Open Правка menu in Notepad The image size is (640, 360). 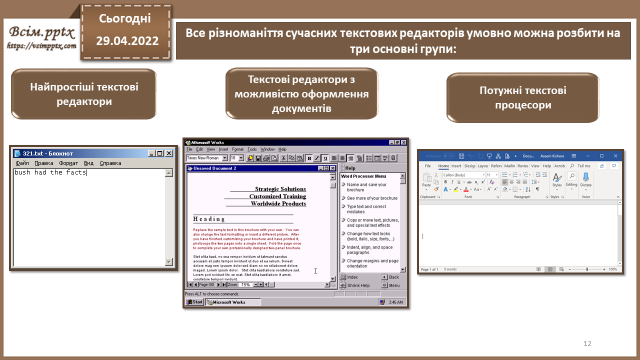pos(44,163)
